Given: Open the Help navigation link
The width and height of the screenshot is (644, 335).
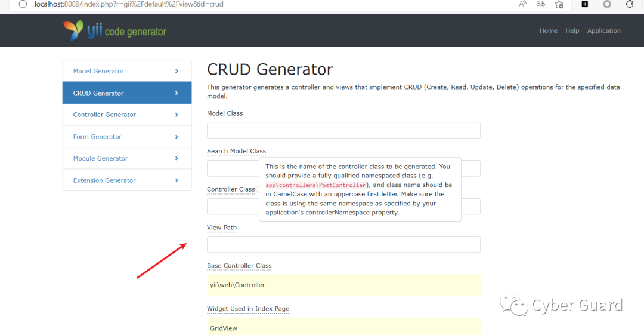Looking at the screenshot, I should (x=572, y=30).
